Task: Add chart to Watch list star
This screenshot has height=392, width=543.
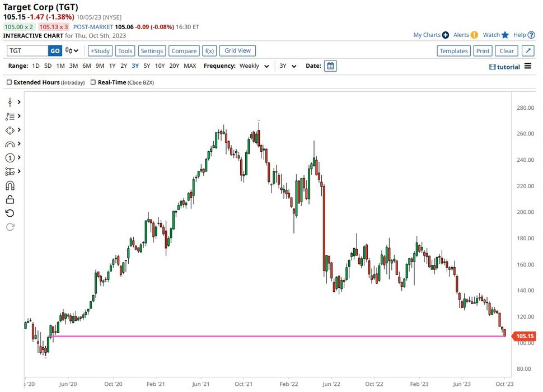Action: pyautogui.click(x=505, y=35)
